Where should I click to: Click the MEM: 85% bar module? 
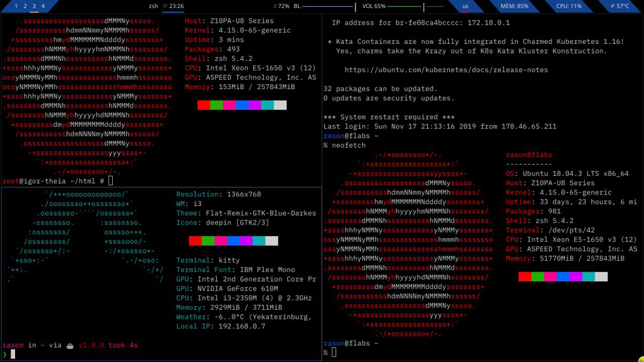[x=514, y=6]
